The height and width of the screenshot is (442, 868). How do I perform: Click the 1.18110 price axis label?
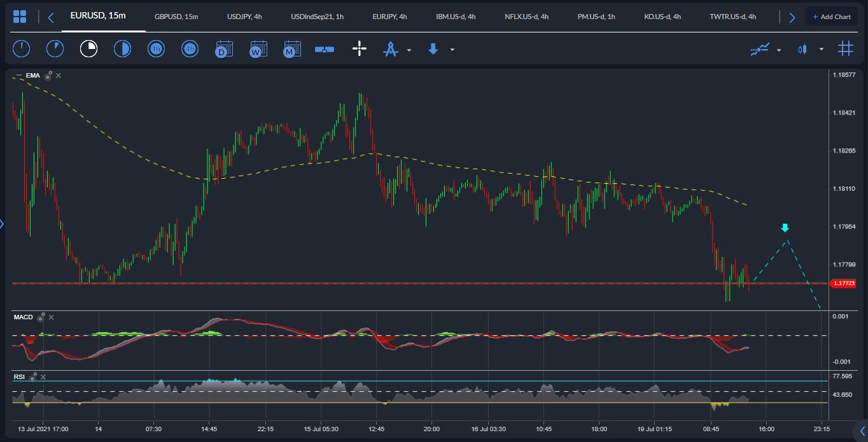(843, 189)
